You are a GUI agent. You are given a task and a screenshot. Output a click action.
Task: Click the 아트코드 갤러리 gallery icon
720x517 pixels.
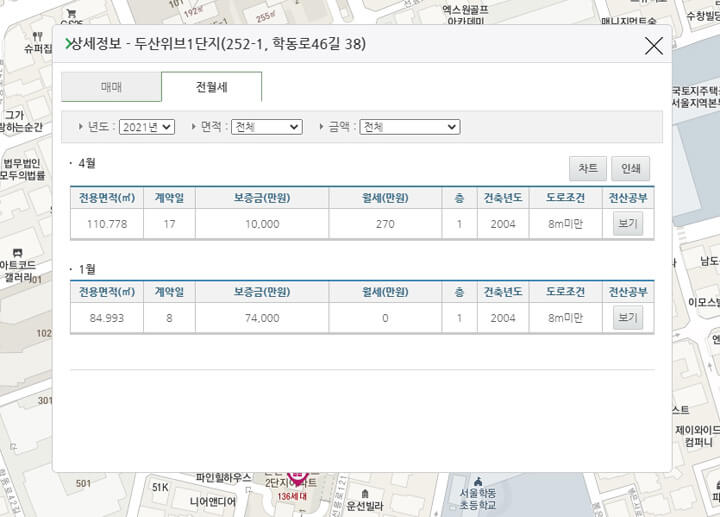coord(17,253)
